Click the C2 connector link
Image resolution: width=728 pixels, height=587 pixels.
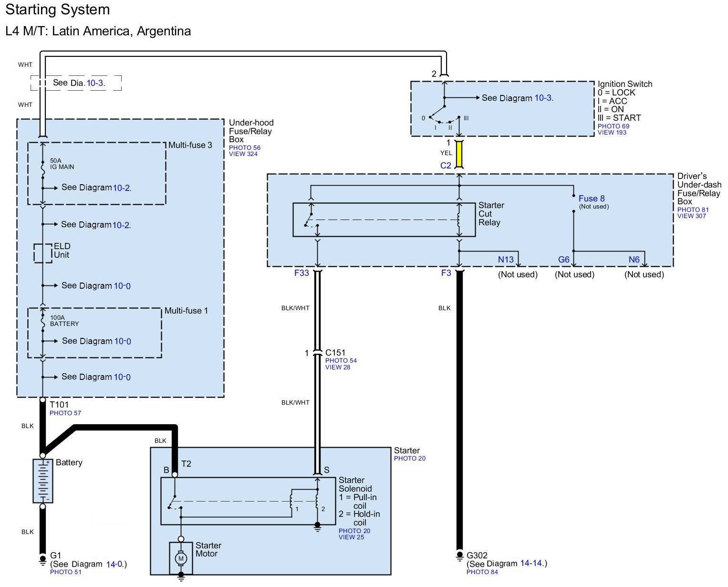tap(446, 166)
